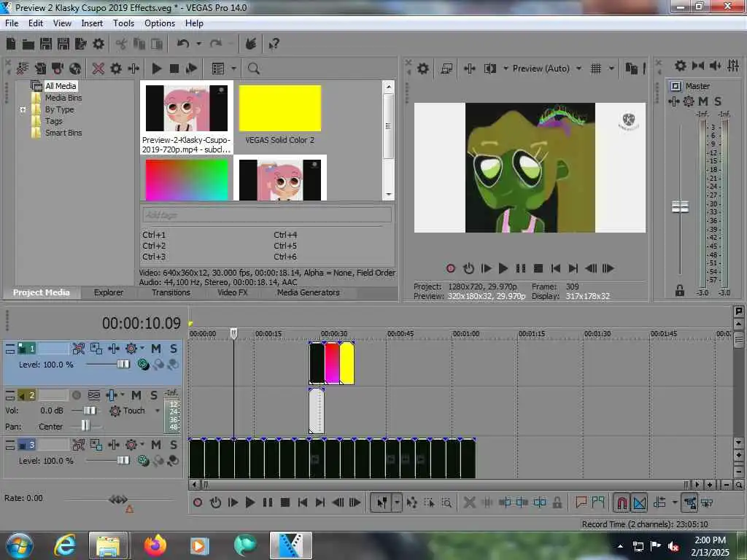The image size is (747, 560).
Task: Open Internet Explorer from the taskbar
Action: click(65, 545)
